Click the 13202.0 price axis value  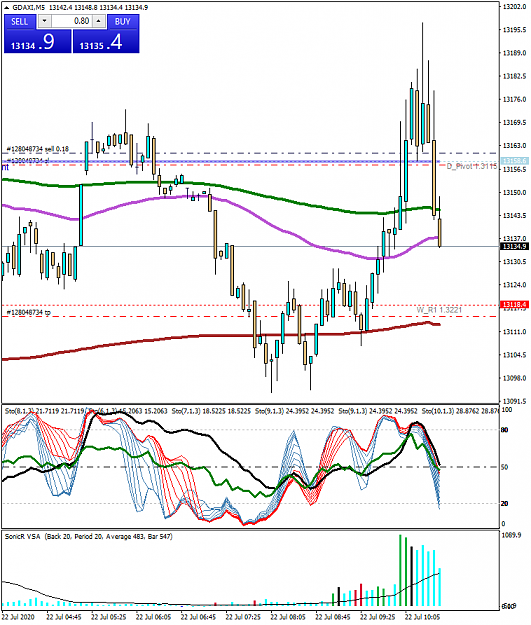coord(515,7)
